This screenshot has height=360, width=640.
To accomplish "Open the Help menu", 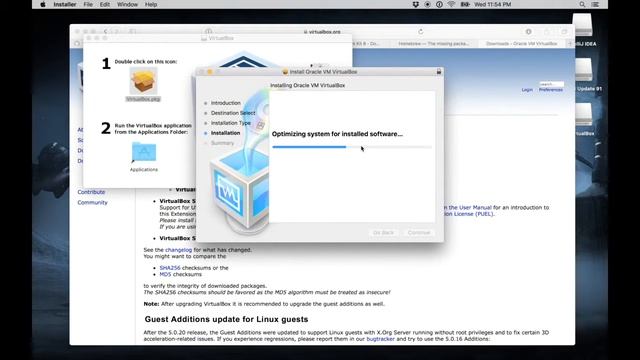I will click(x=151, y=4).
